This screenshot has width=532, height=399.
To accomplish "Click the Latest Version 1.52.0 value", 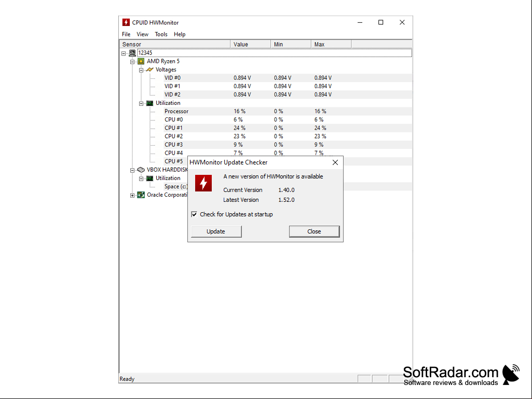I will (287, 200).
